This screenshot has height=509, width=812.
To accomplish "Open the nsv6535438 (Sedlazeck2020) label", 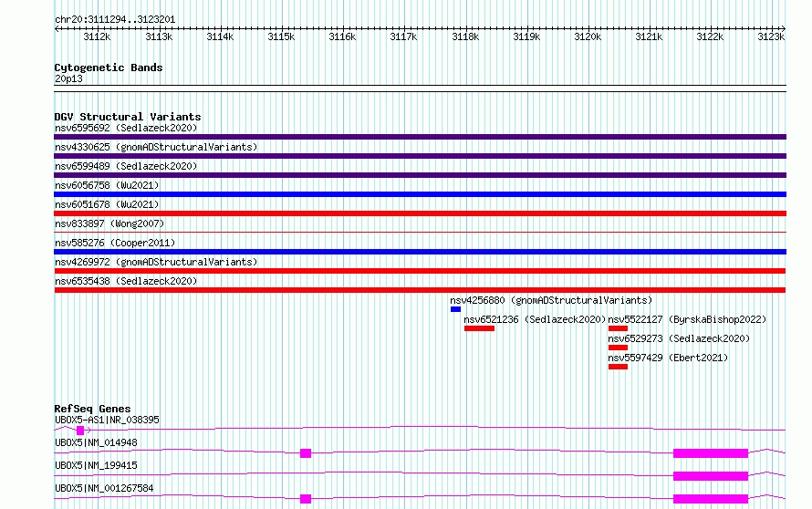I will pyautogui.click(x=126, y=281).
